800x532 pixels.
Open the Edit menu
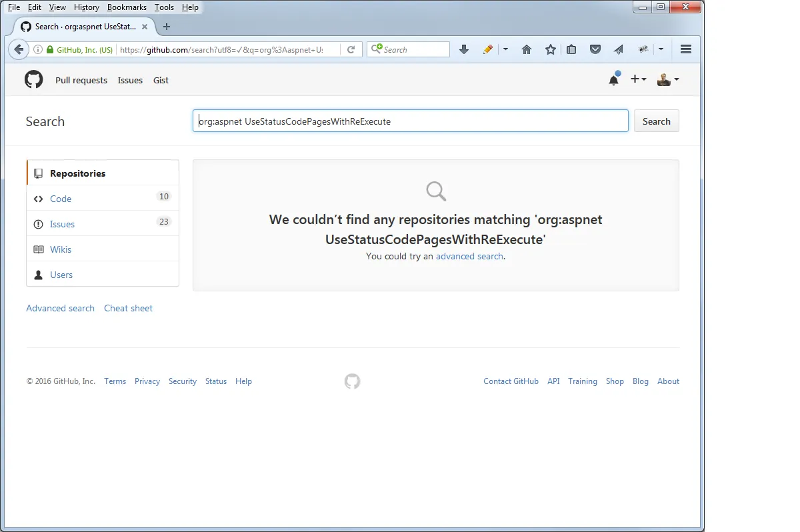[x=35, y=7]
